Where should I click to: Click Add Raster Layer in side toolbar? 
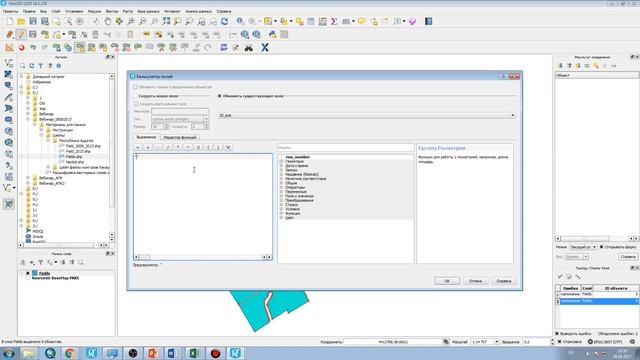[x=9, y=74]
